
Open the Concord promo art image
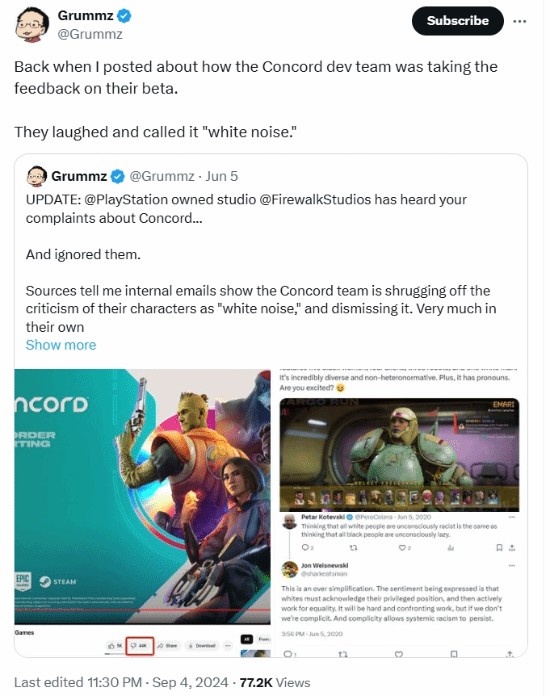142,496
